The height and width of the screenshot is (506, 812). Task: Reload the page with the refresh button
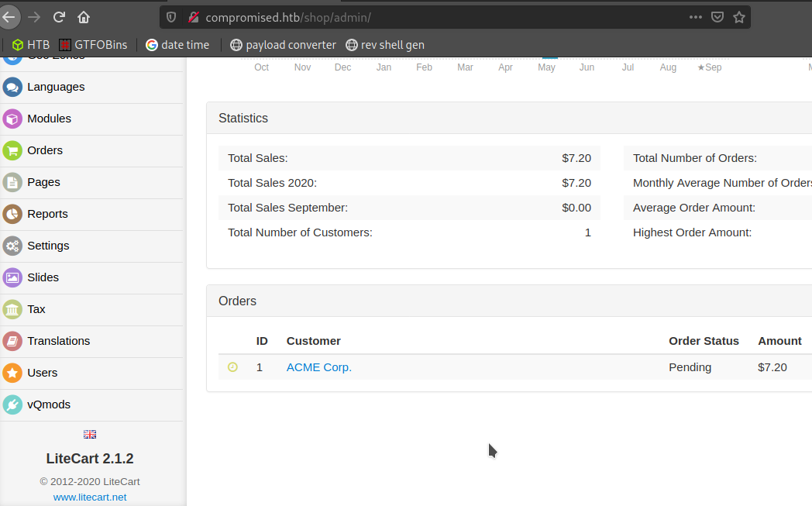[x=59, y=17]
